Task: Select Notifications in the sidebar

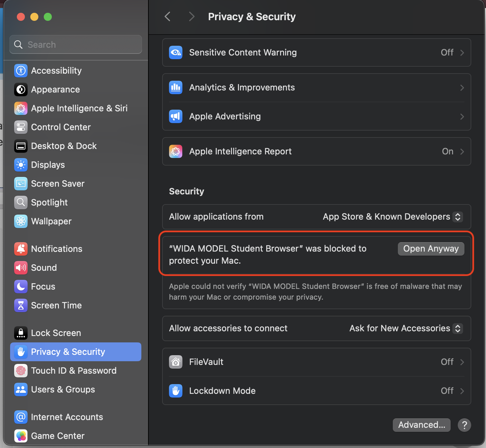Action: click(x=57, y=249)
